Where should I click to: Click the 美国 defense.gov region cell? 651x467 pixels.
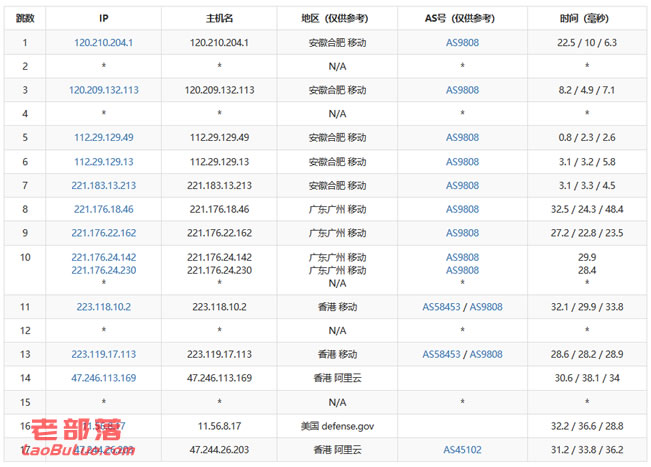pyautogui.click(x=337, y=426)
